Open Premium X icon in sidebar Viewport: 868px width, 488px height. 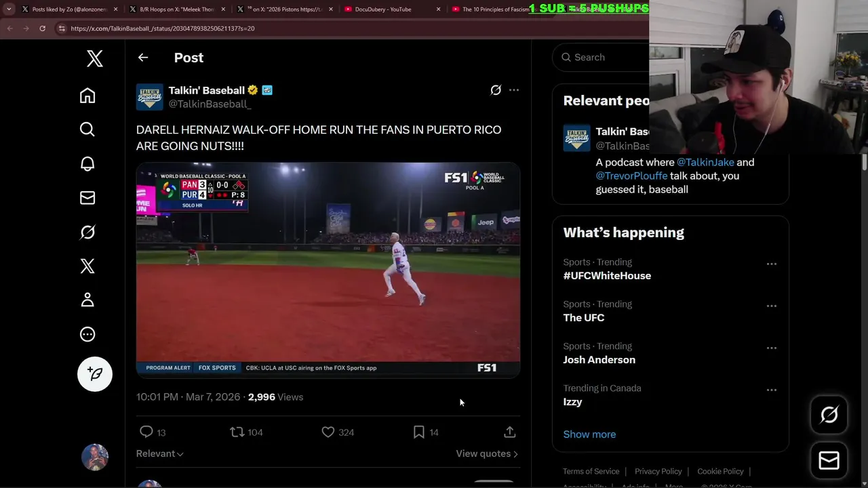pos(87,266)
